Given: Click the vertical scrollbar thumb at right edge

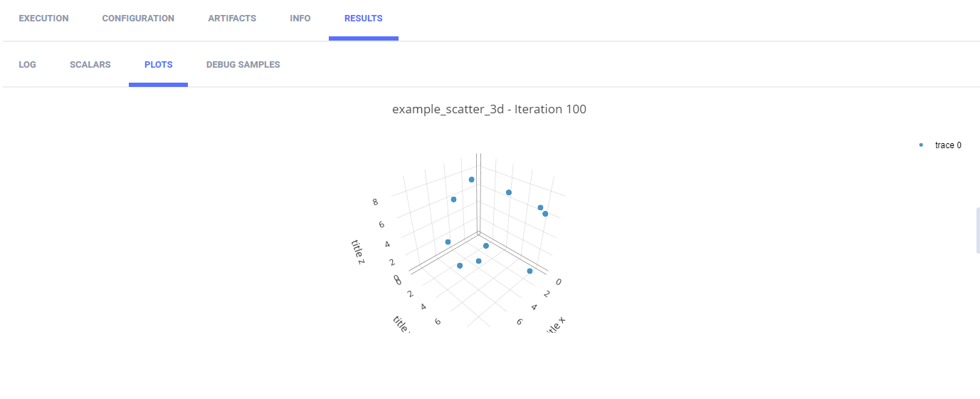Looking at the screenshot, I should (x=977, y=231).
